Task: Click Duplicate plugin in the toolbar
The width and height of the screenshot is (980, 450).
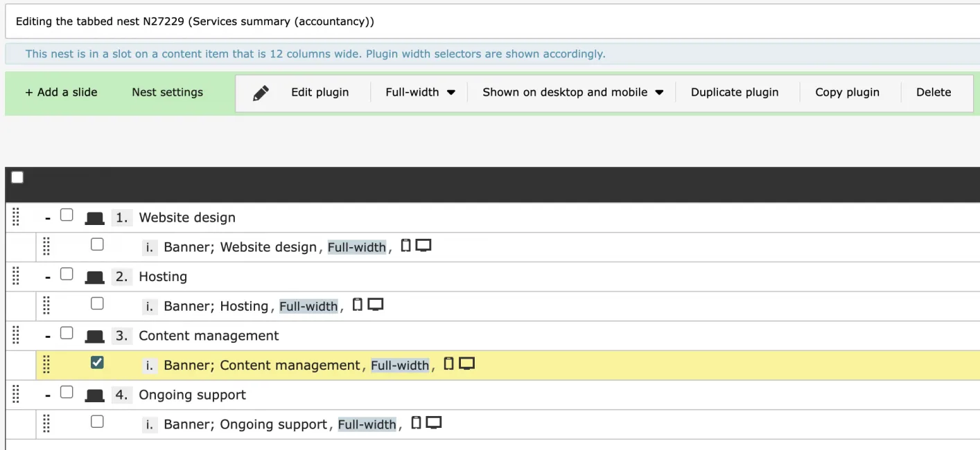Action: [x=735, y=91]
